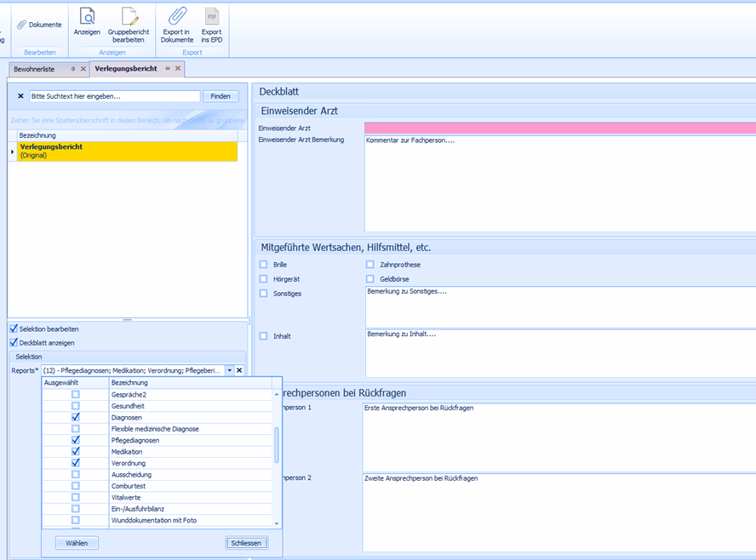
Task: Click the Export ins EPD PDF icon
Action: pos(212,17)
